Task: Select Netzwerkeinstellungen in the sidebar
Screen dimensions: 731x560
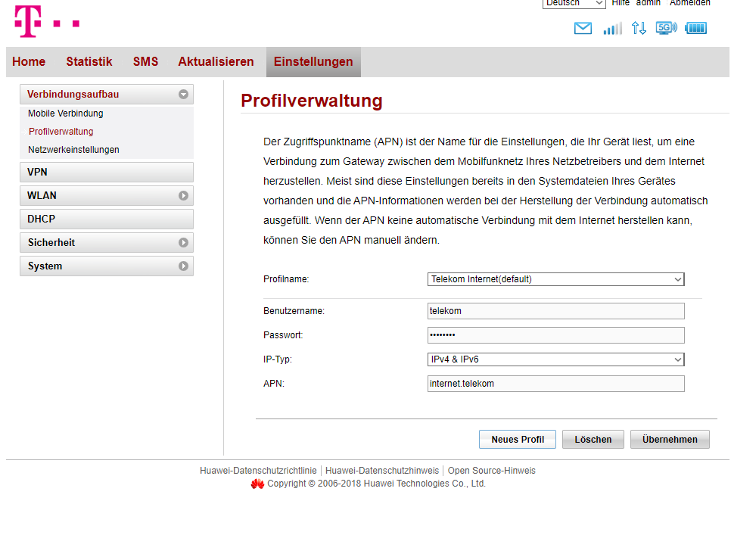Action: [73, 150]
